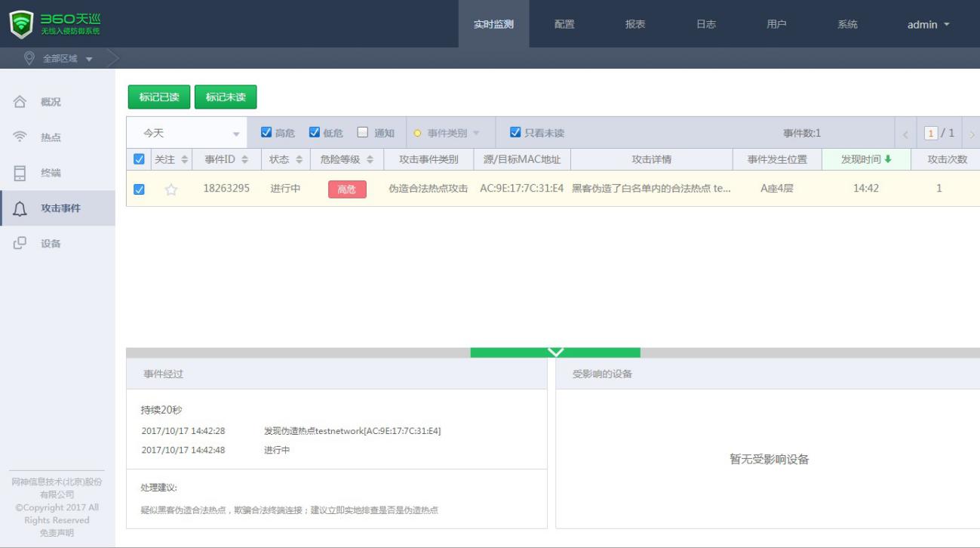Open the 事件类别 filter dropdown
The image size is (980, 548).
click(x=450, y=133)
